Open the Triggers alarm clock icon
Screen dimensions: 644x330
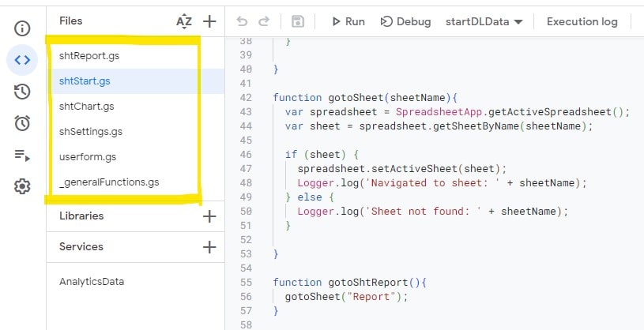[x=22, y=123]
